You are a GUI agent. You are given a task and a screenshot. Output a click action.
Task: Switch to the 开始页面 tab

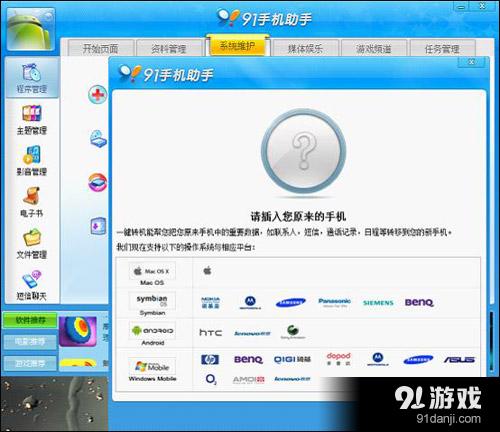coord(101,49)
